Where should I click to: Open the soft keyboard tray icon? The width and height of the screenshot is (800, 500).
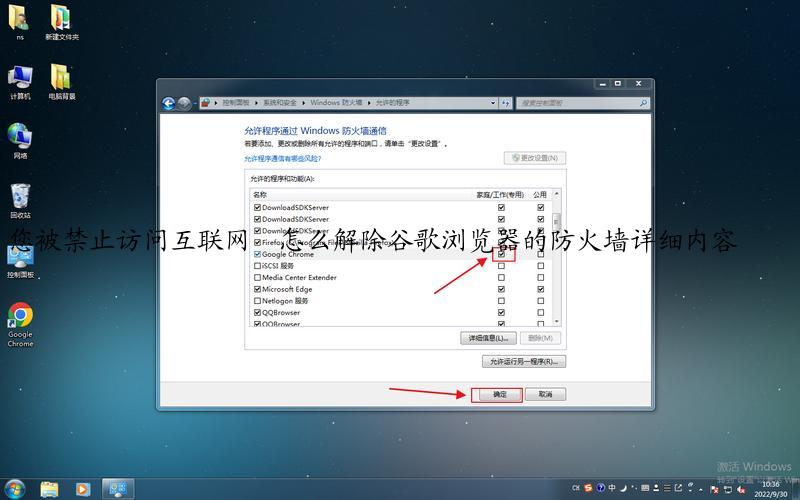tap(645, 488)
